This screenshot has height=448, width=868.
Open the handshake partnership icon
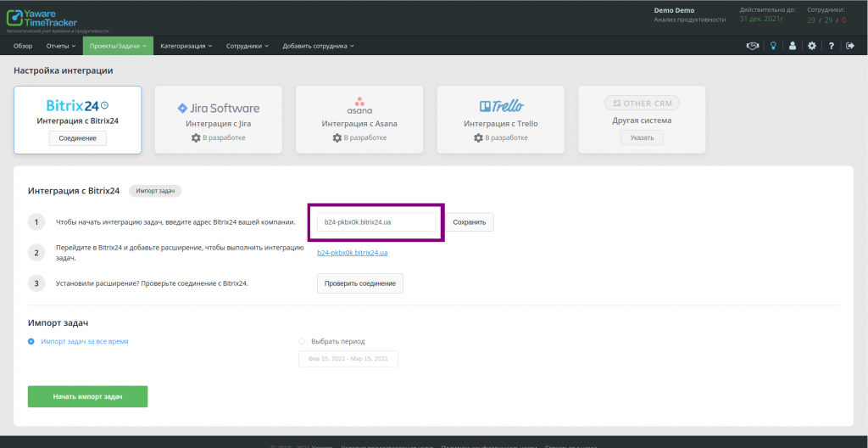coord(752,46)
